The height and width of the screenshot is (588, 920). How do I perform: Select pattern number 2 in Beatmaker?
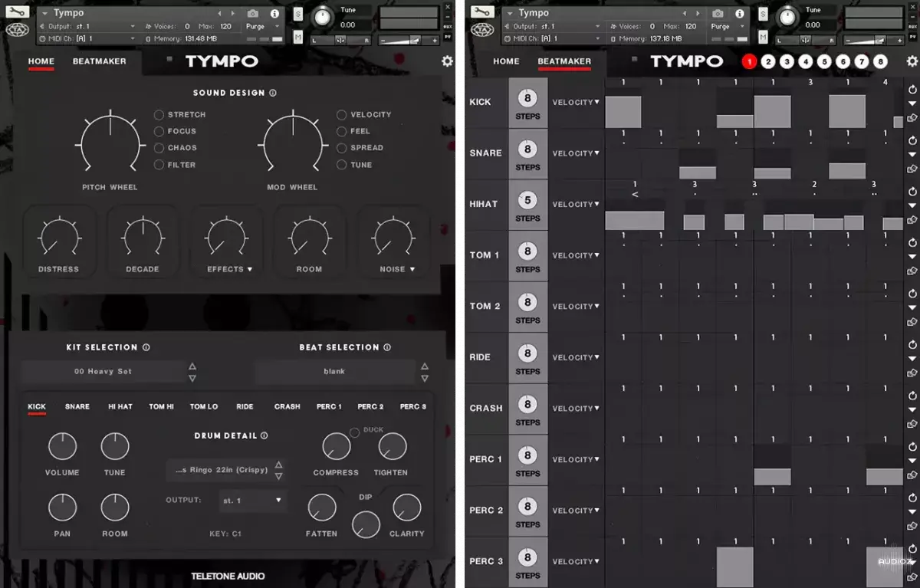[768, 62]
